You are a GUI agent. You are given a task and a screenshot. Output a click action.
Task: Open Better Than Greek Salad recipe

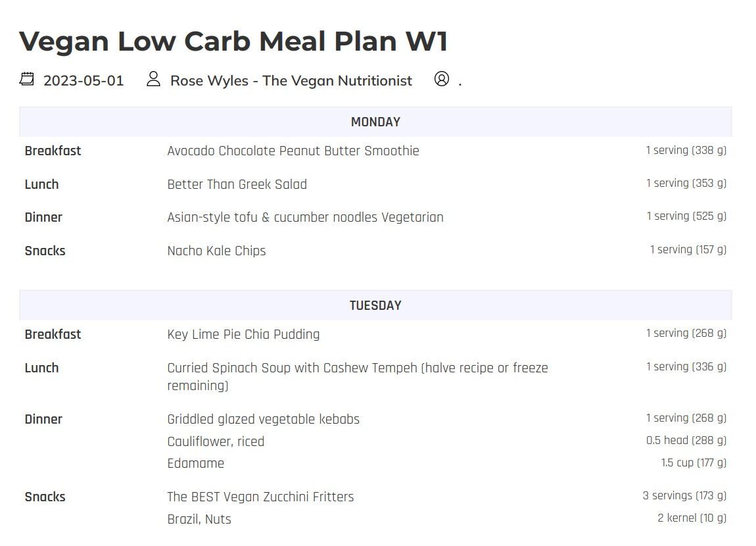pos(237,184)
